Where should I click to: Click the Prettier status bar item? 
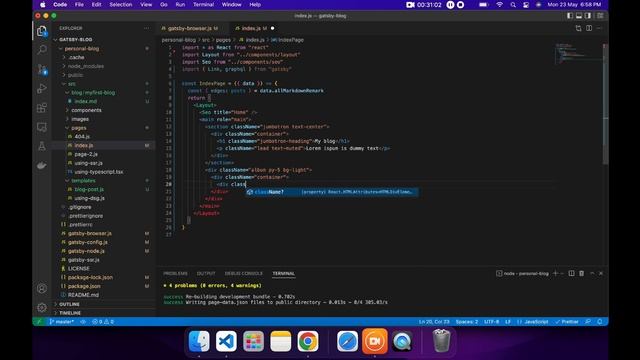[x=567, y=322]
